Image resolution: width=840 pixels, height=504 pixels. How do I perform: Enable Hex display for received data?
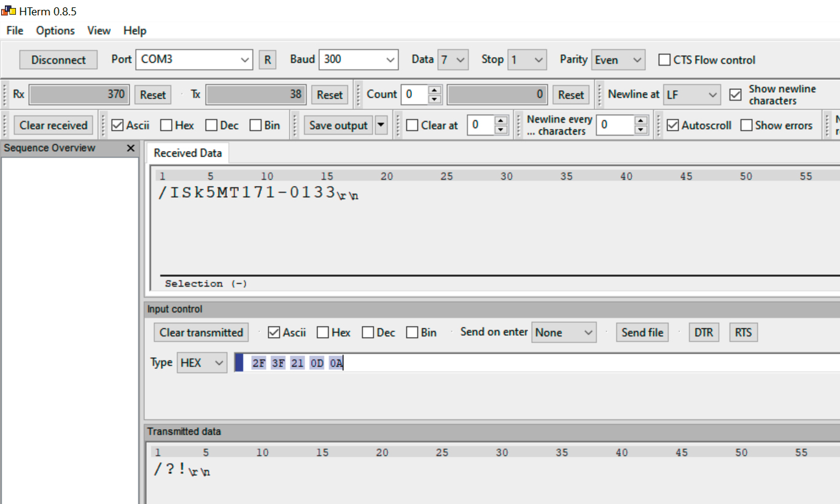pyautogui.click(x=166, y=125)
